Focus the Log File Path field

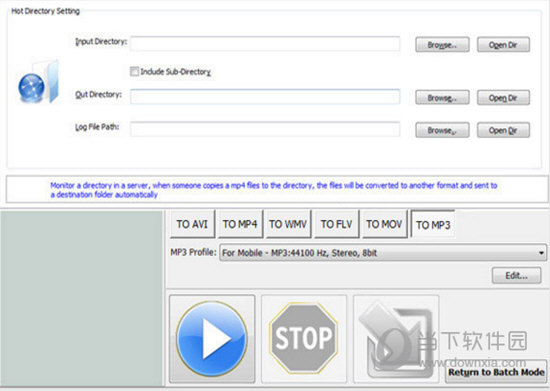coord(265,129)
